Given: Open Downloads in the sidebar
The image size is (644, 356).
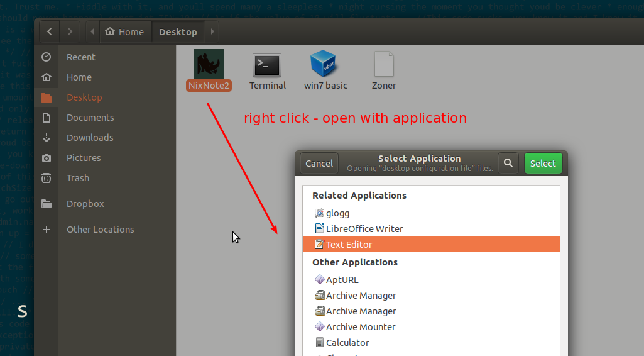Looking at the screenshot, I should point(90,138).
